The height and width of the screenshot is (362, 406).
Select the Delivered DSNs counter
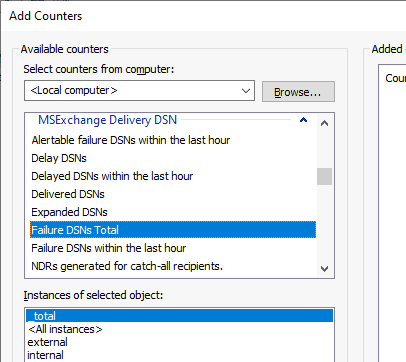(68, 194)
